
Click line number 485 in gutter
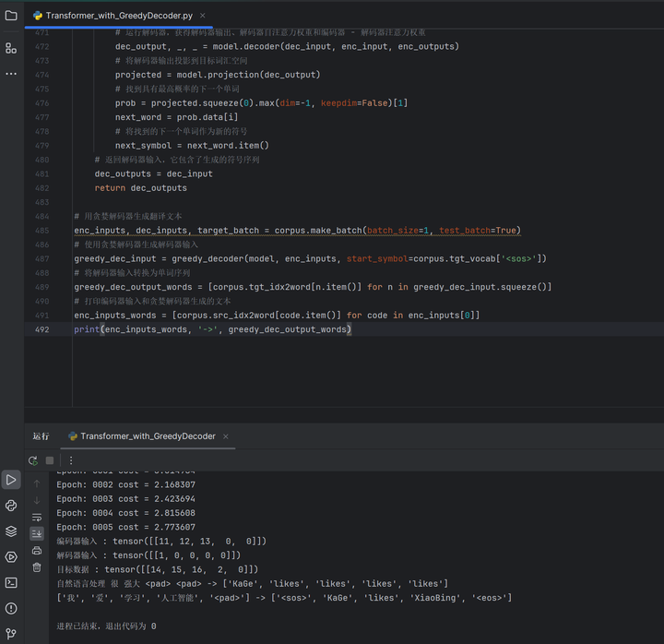point(41,231)
